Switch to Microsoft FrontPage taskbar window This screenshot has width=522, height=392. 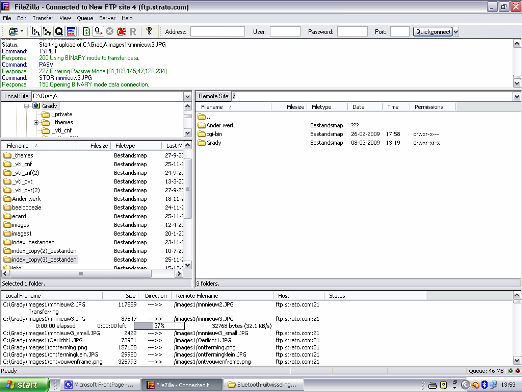(x=100, y=385)
